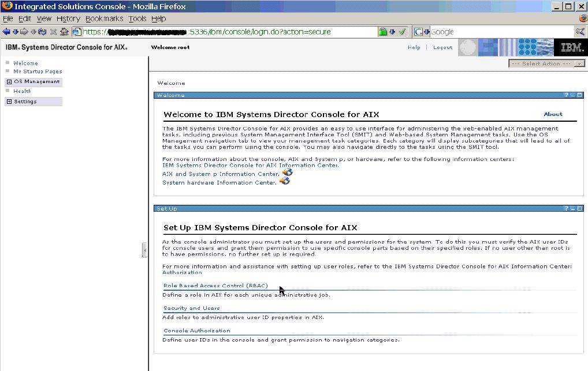
Task: Open Health in the navigation tree
Action: 22,91
